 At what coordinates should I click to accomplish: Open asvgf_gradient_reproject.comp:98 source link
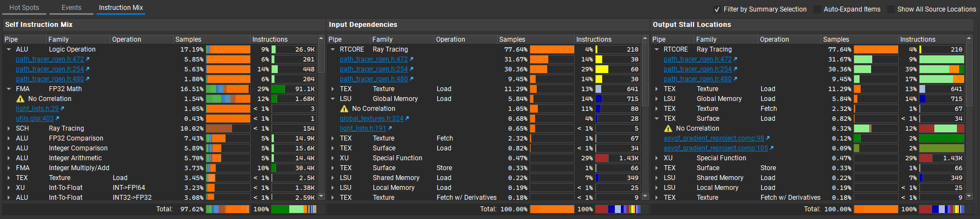(x=714, y=138)
